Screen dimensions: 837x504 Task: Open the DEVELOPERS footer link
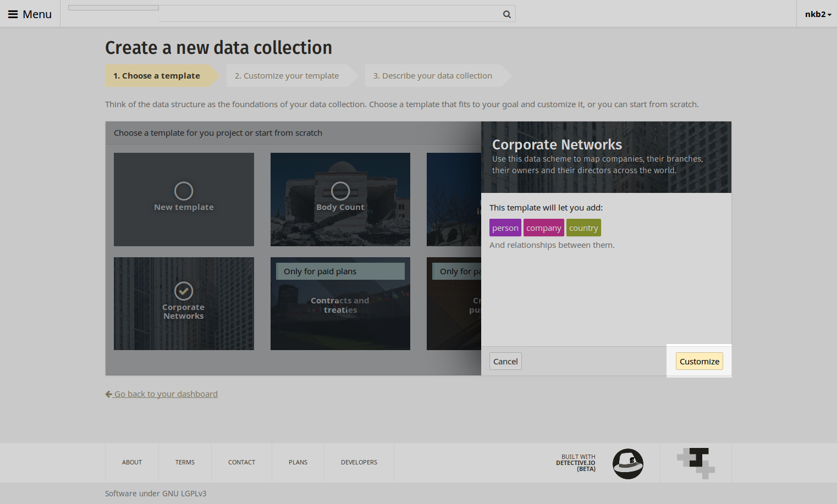pyautogui.click(x=359, y=462)
